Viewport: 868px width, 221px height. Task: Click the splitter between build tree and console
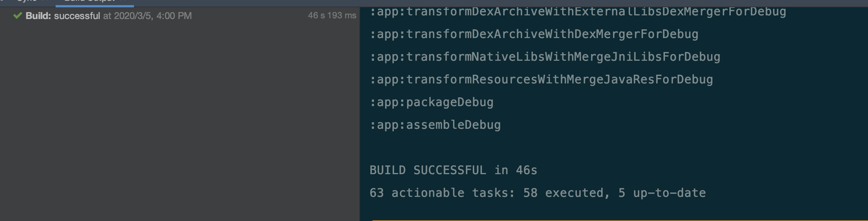click(x=360, y=110)
